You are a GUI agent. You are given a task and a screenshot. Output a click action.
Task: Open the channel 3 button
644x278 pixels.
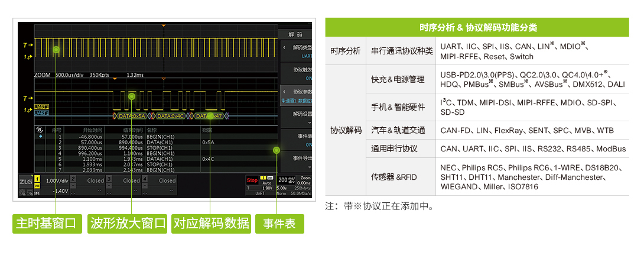tap(109, 179)
